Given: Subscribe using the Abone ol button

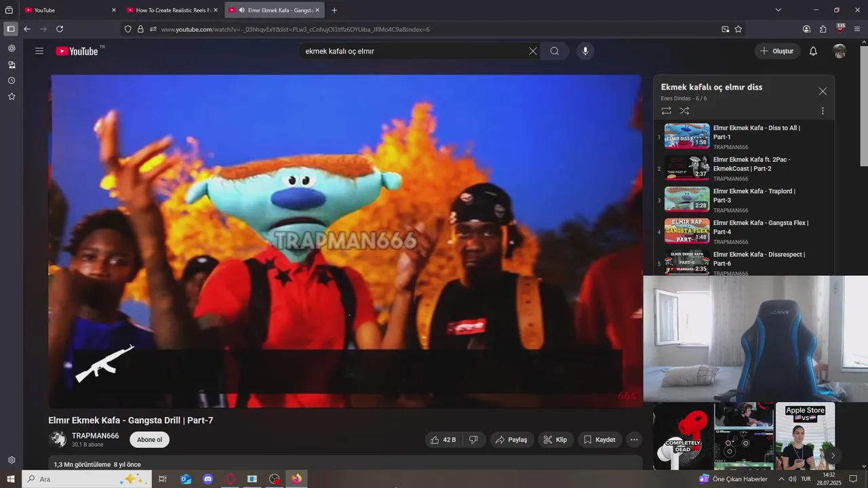Looking at the screenshot, I should pos(149,440).
